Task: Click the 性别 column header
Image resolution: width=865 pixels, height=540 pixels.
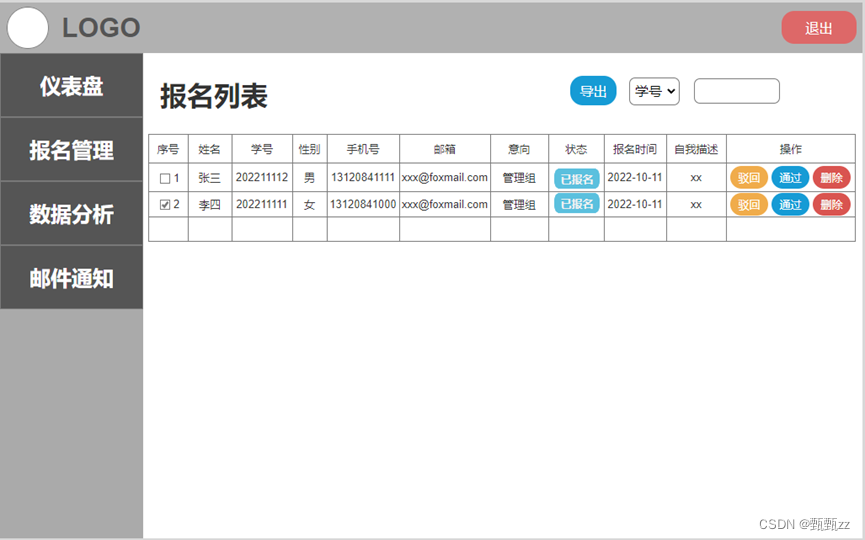Action: click(x=309, y=149)
